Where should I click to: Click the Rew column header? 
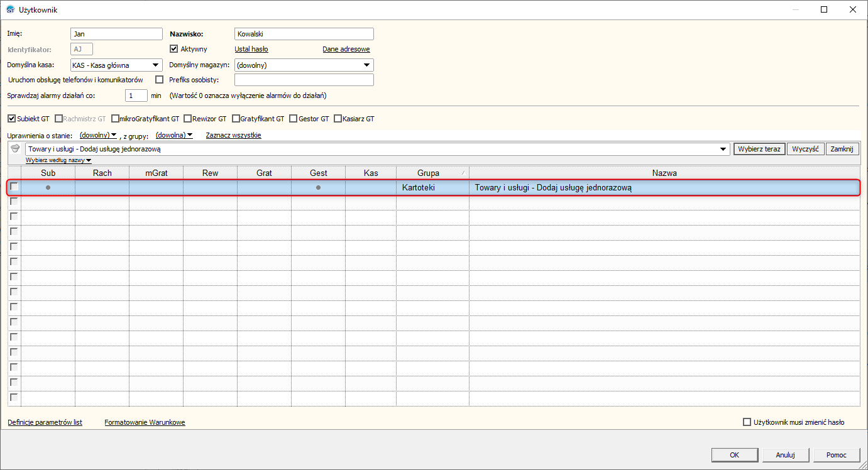click(211, 173)
